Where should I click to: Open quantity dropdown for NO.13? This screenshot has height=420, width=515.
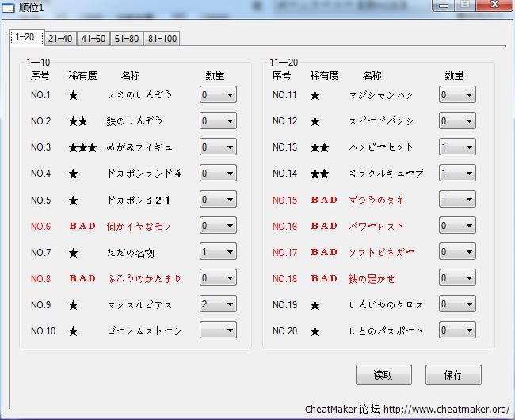457,147
